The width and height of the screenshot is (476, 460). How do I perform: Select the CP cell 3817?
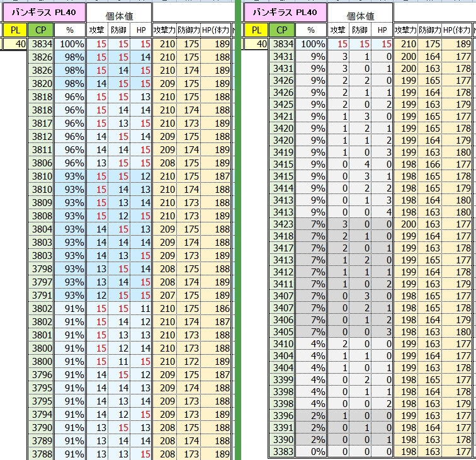click(x=41, y=124)
